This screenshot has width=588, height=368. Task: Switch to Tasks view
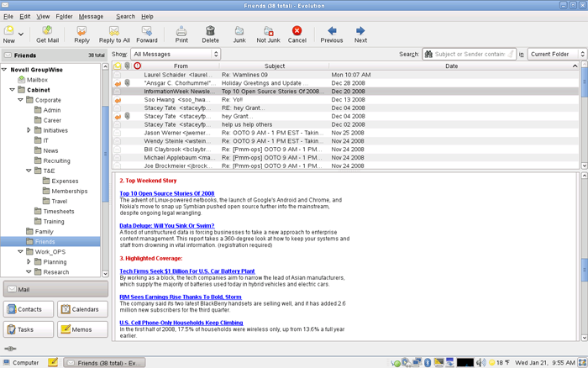[29, 329]
